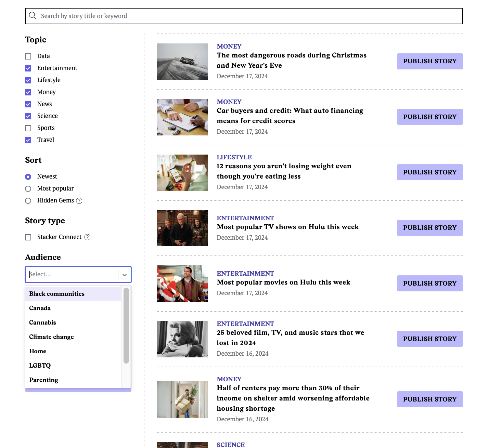Open the Hulu movies thumbnail
Screen dimensions: 501x448
coord(182,284)
